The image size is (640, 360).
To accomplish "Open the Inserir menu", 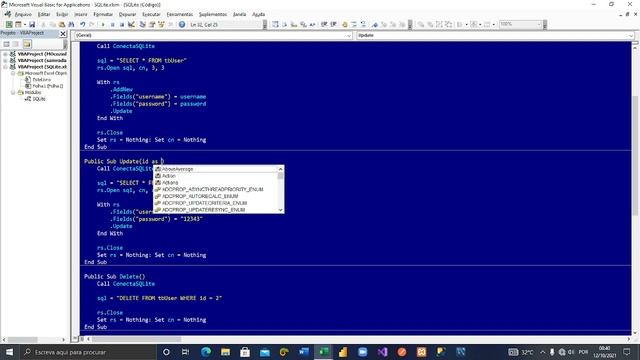I will pos(80,14).
